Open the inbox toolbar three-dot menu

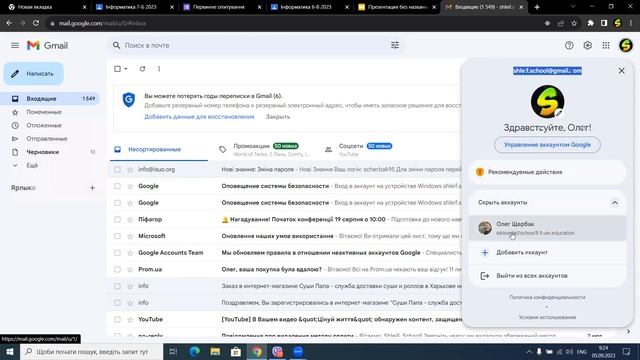pyautogui.click(x=159, y=69)
